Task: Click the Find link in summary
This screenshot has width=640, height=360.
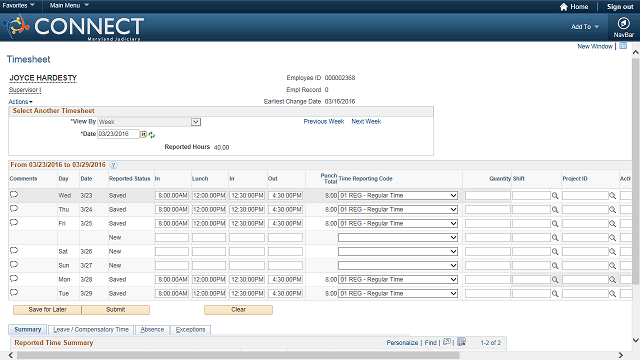Action: click(x=431, y=342)
